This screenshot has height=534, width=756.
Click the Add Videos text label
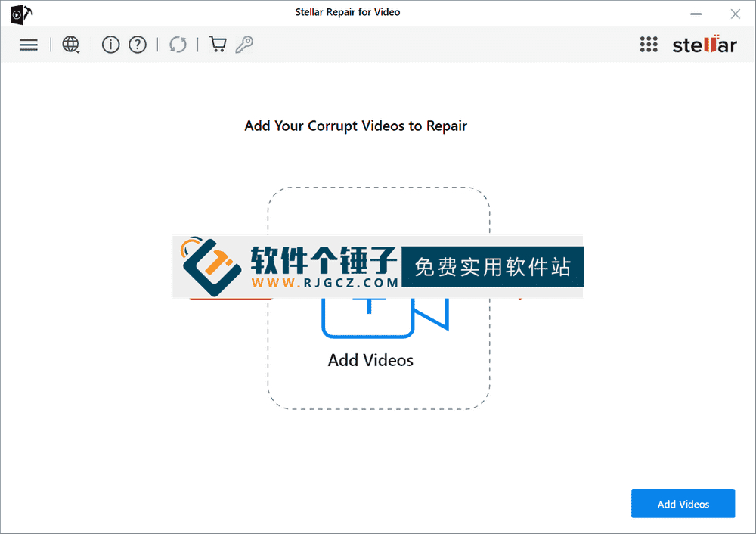tap(370, 361)
